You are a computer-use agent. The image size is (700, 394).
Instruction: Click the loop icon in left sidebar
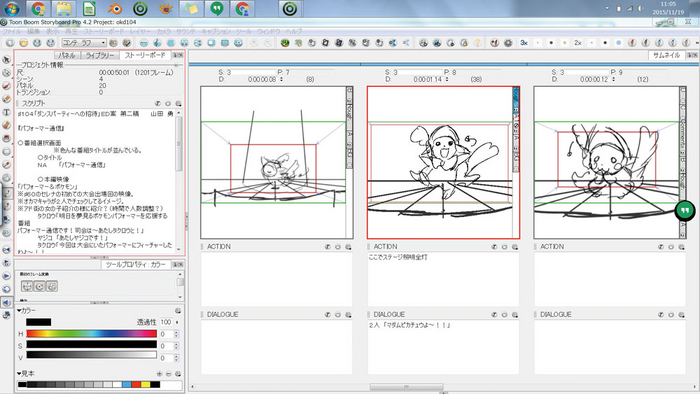[6, 289]
